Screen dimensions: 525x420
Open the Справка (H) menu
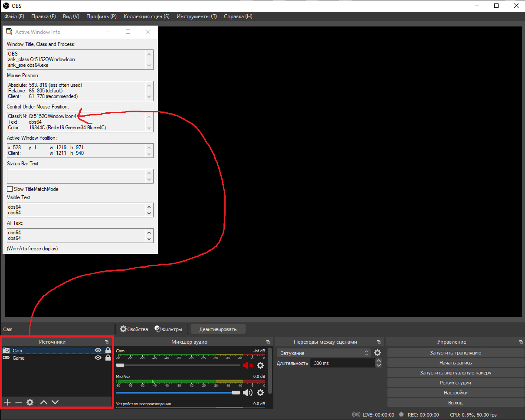click(x=238, y=16)
